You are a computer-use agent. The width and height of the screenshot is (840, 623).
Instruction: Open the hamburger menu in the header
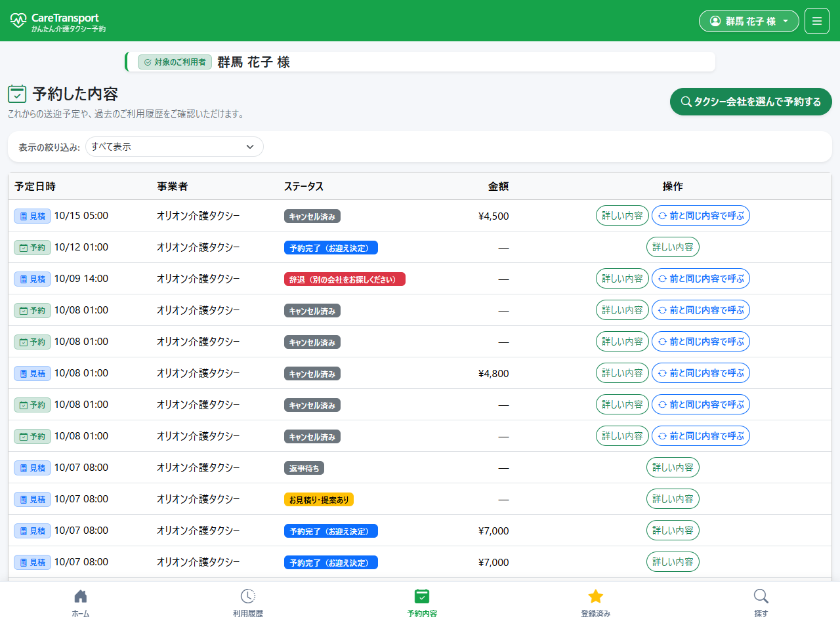click(x=817, y=20)
